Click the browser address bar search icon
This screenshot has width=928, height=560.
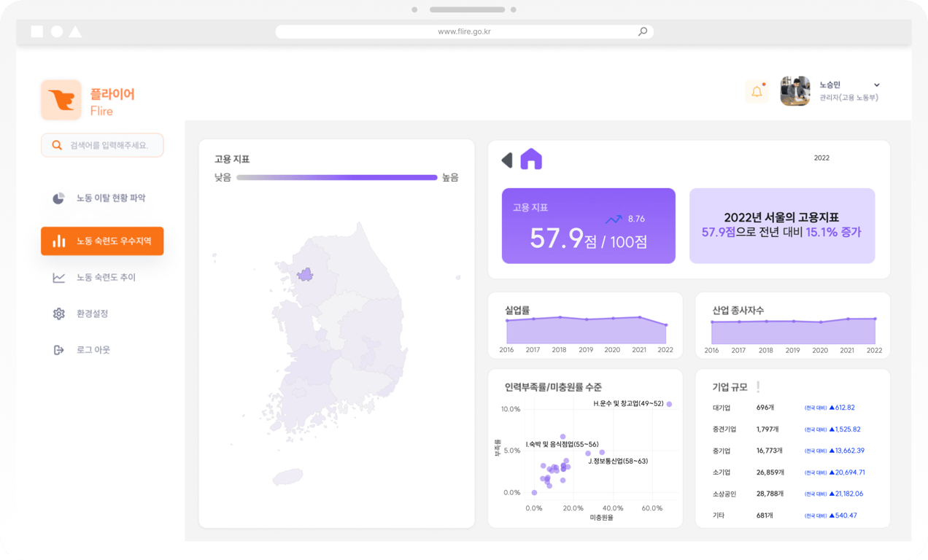pyautogui.click(x=643, y=31)
